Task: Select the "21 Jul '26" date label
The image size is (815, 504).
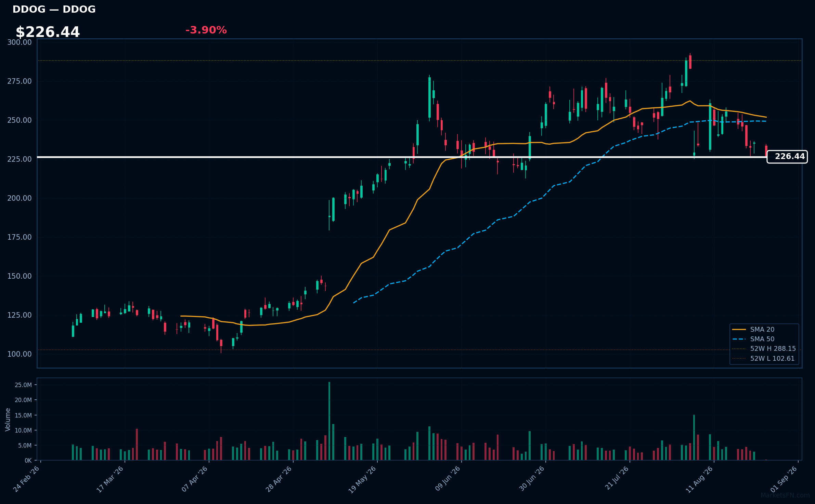Action: (617, 478)
